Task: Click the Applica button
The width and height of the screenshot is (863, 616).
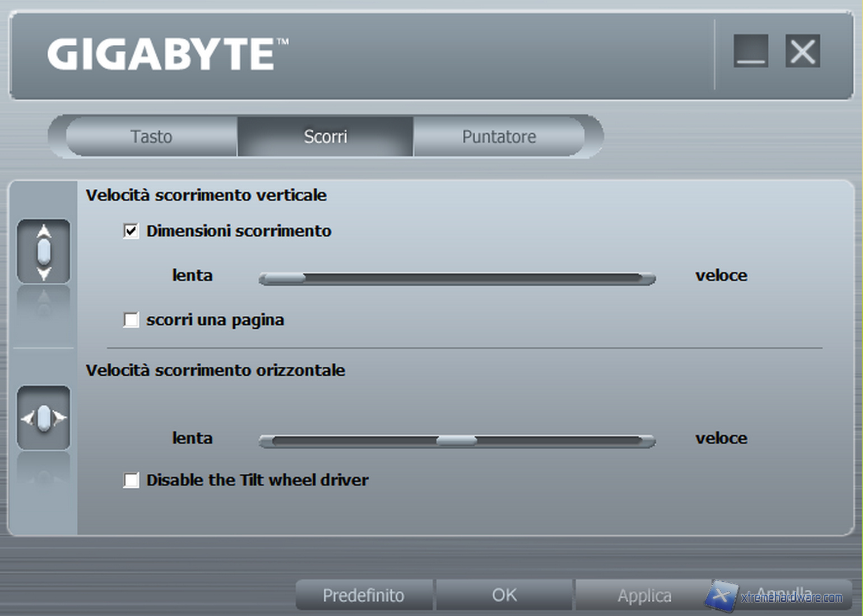Action: (x=644, y=596)
